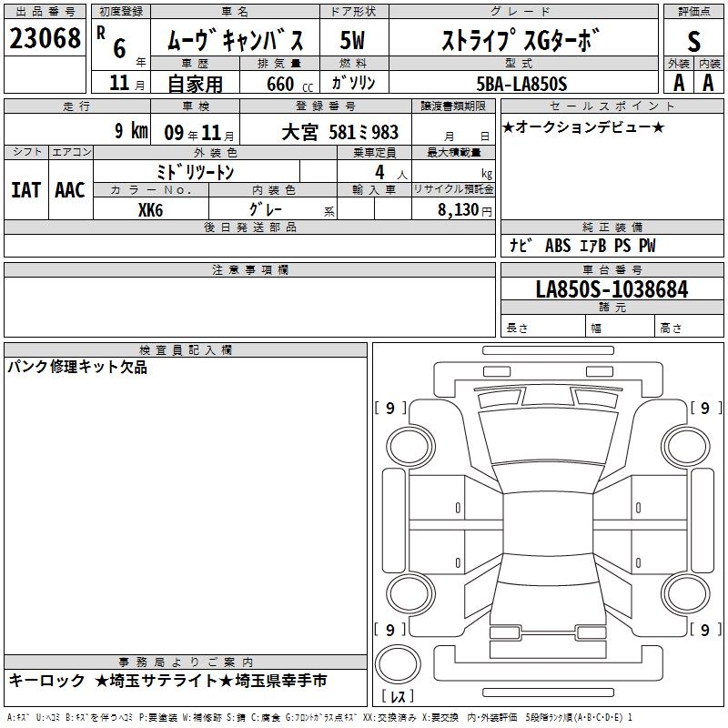Click overall score S
The width and height of the screenshot is (728, 728).
pos(693,41)
